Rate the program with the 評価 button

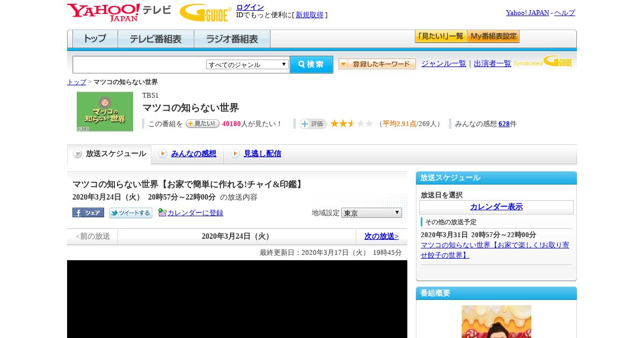coord(313,124)
